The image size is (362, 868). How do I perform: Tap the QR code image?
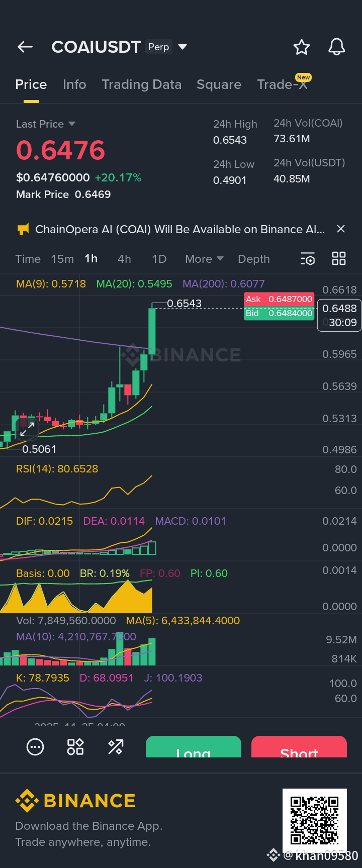315,821
